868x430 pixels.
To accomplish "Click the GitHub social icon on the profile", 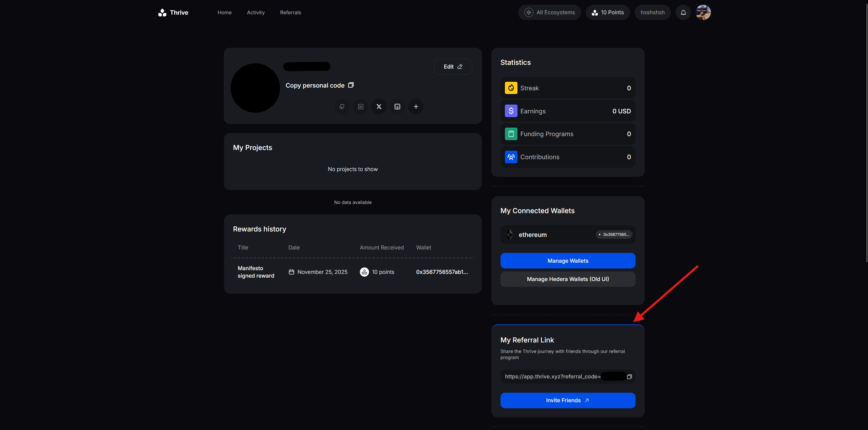I will point(342,107).
